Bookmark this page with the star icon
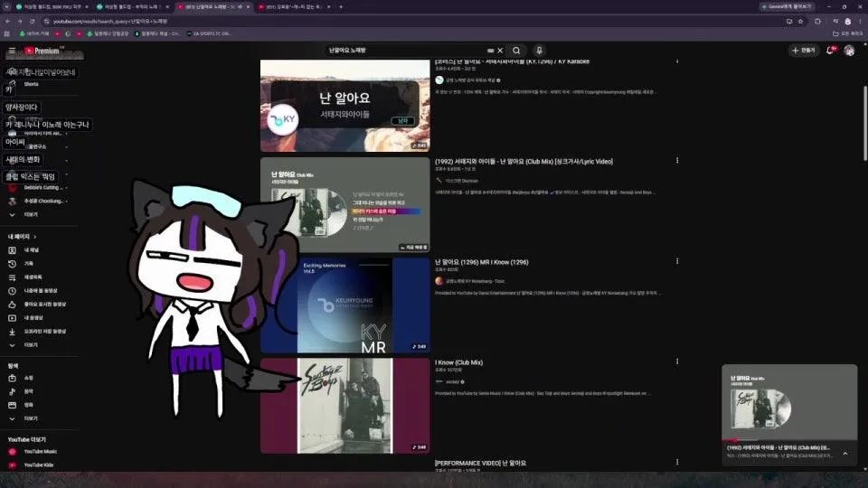 (800, 21)
